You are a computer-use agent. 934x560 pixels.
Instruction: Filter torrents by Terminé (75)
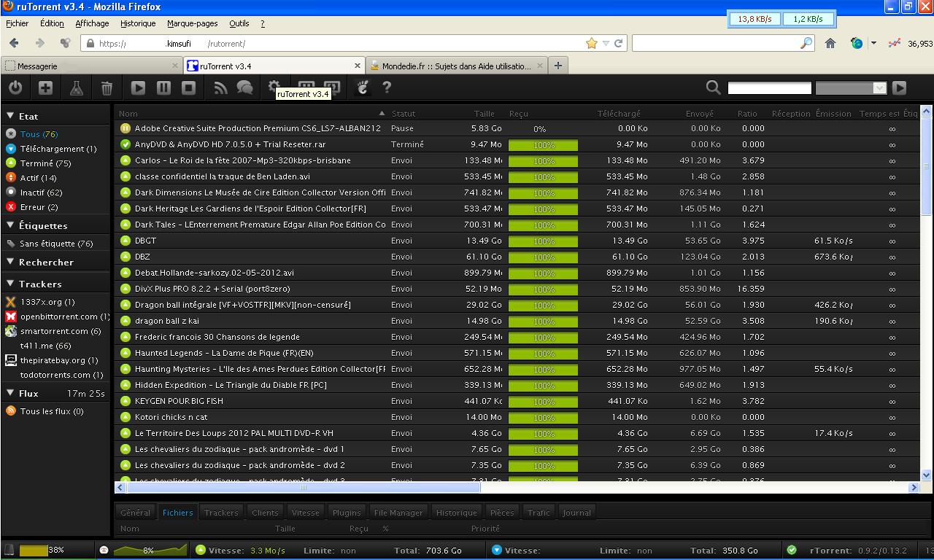[45, 163]
